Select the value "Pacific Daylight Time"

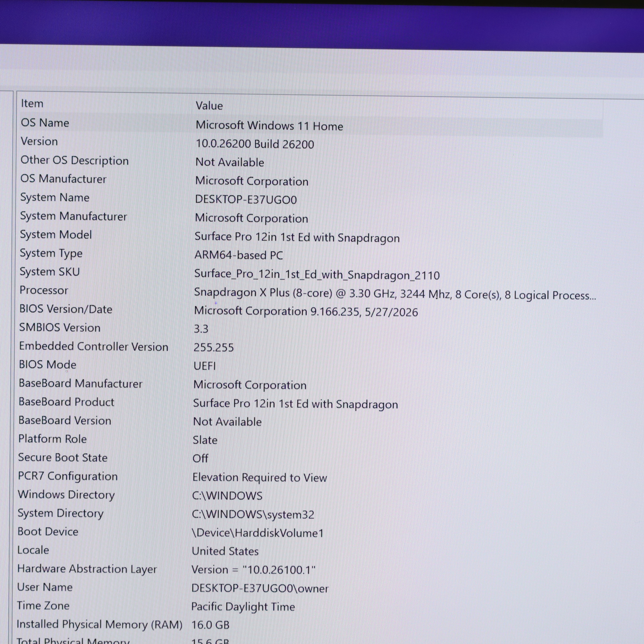(x=243, y=607)
